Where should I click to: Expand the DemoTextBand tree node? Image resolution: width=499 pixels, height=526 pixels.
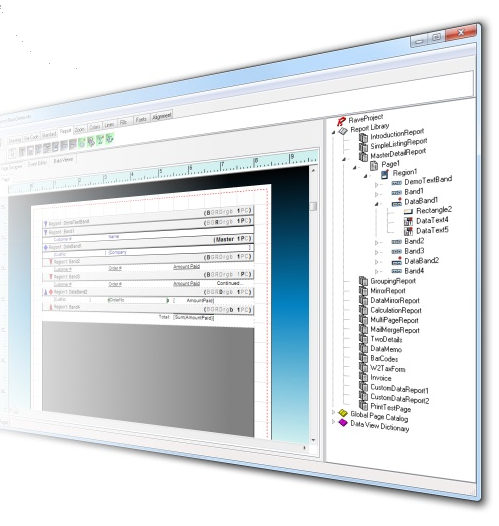pyautogui.click(x=377, y=185)
